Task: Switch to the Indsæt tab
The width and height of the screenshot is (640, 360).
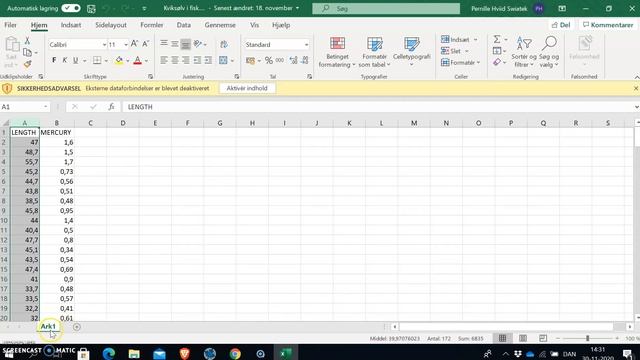Action: click(x=71, y=25)
